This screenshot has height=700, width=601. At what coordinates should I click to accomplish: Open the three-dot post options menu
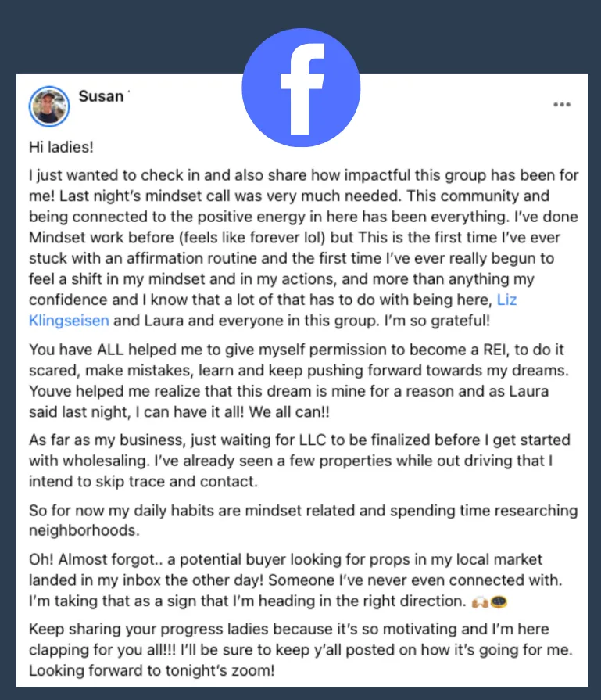coord(562,105)
